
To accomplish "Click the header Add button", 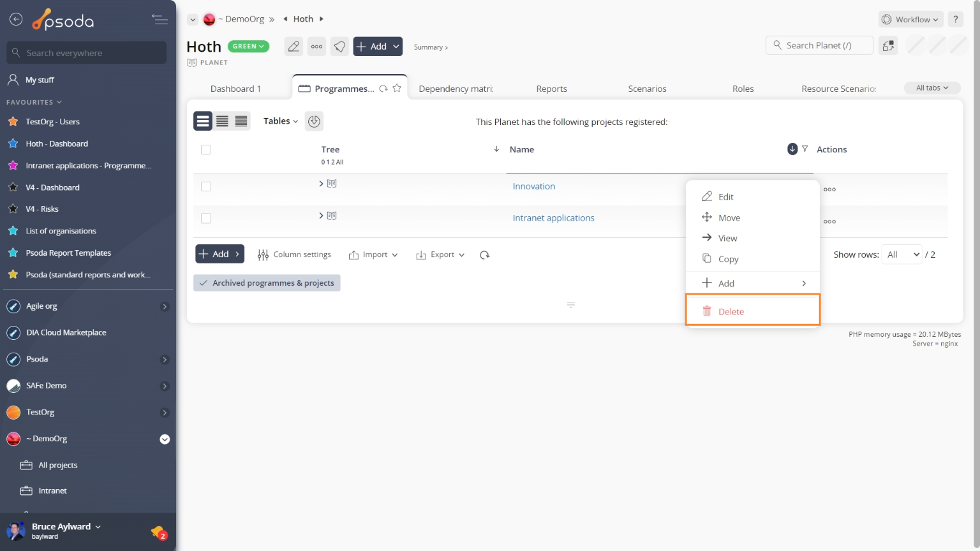I will (378, 47).
